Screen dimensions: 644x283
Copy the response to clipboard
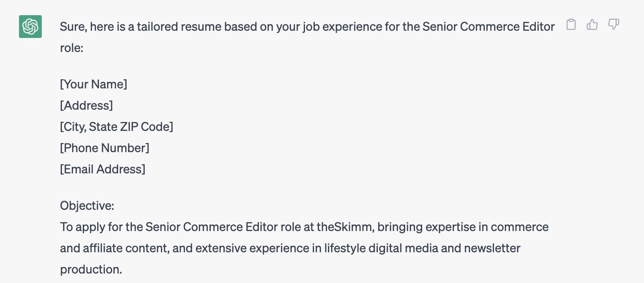571,25
